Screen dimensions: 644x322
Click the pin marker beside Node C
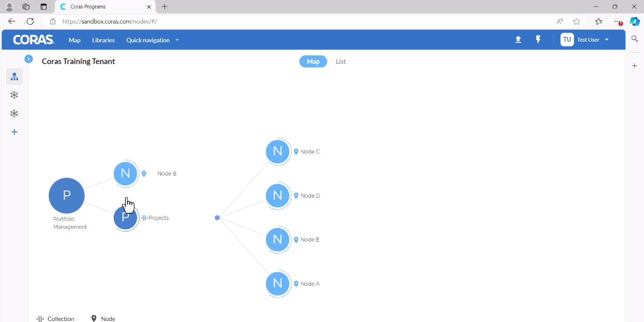click(296, 151)
